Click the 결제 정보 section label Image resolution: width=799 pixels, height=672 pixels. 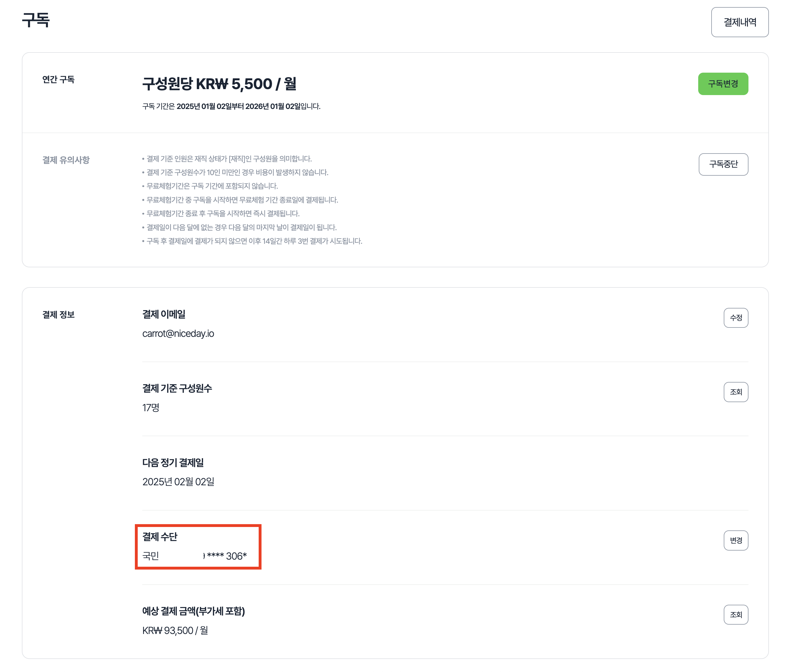click(58, 315)
